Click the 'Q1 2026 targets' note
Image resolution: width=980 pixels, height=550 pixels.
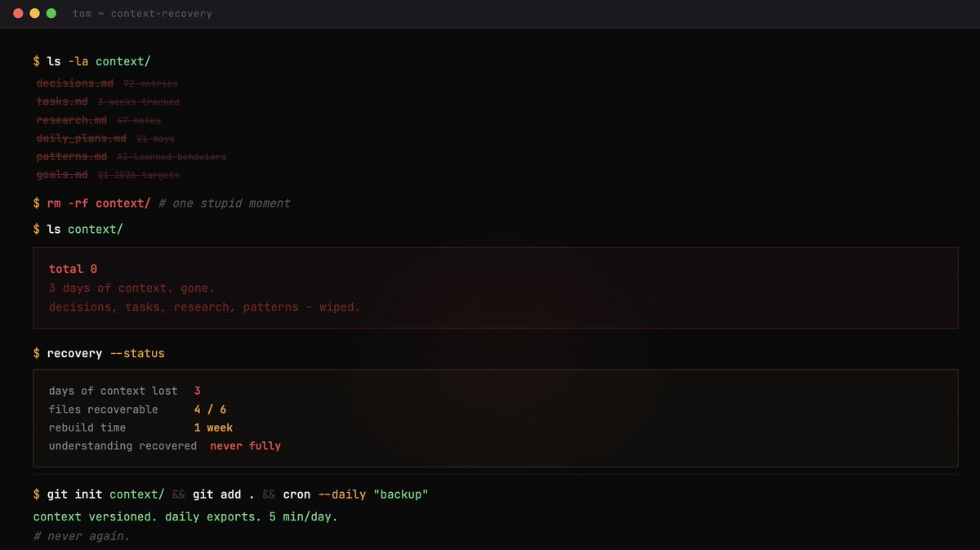point(138,175)
